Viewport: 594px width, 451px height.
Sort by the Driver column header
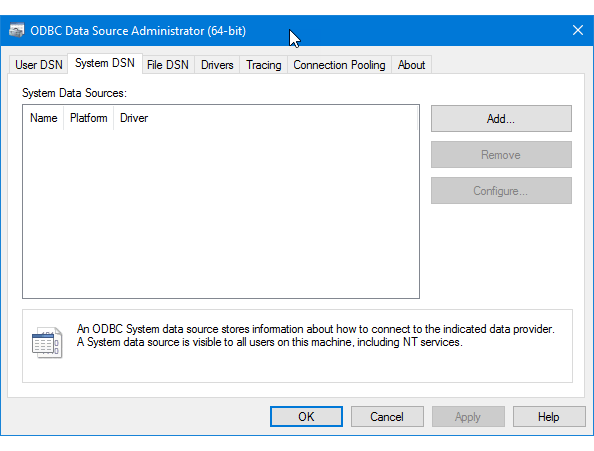pyautogui.click(x=134, y=118)
